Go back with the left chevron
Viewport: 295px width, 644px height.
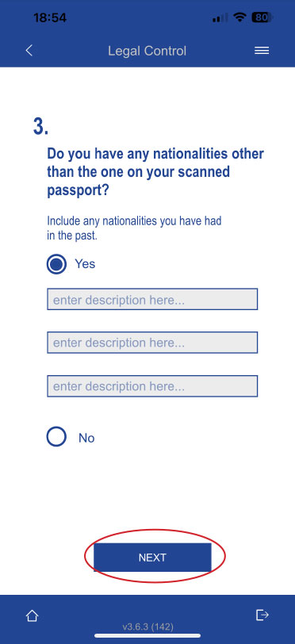pyautogui.click(x=29, y=51)
